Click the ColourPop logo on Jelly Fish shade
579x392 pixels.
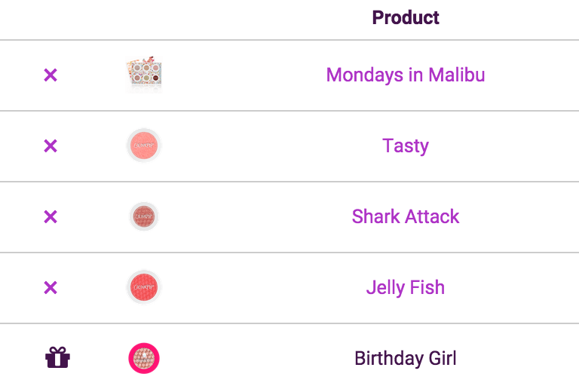coord(144,286)
